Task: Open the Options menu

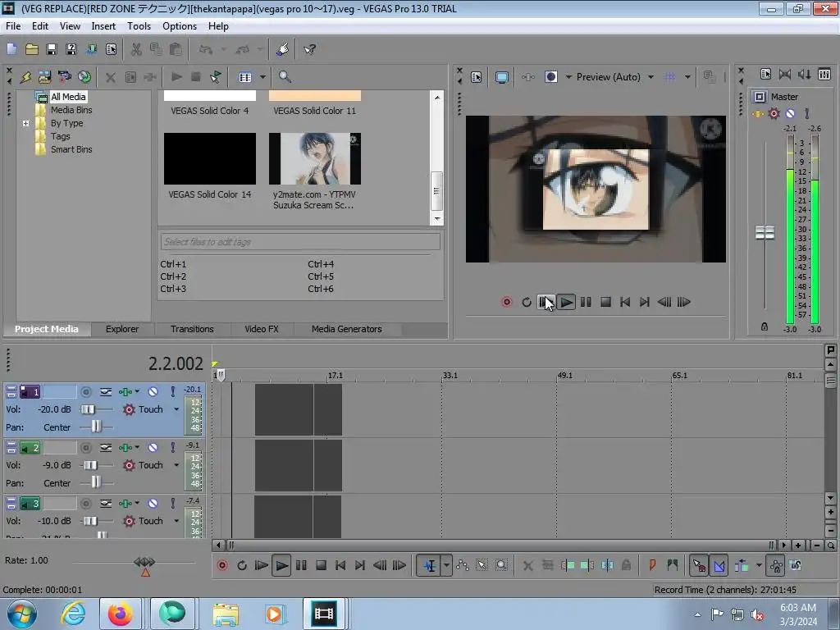Action: [x=180, y=26]
